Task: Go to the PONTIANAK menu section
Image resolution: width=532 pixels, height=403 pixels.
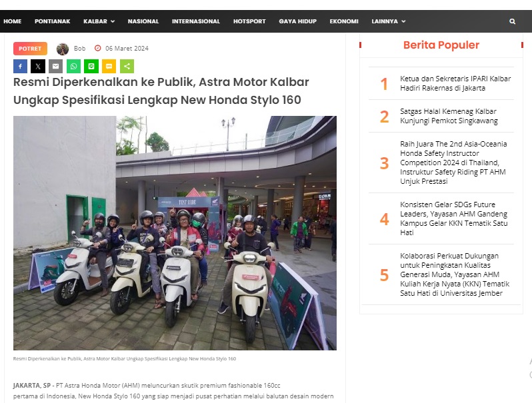Action: pos(52,21)
